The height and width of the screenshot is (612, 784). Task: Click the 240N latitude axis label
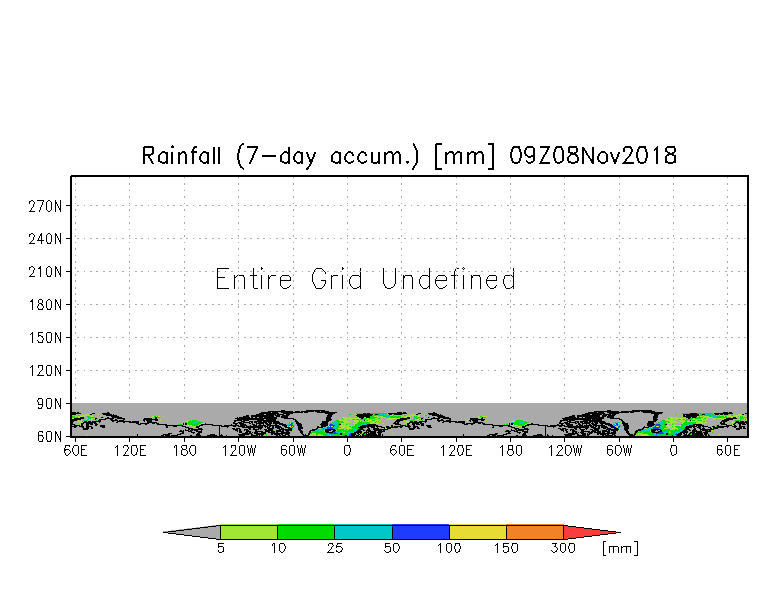(x=46, y=239)
